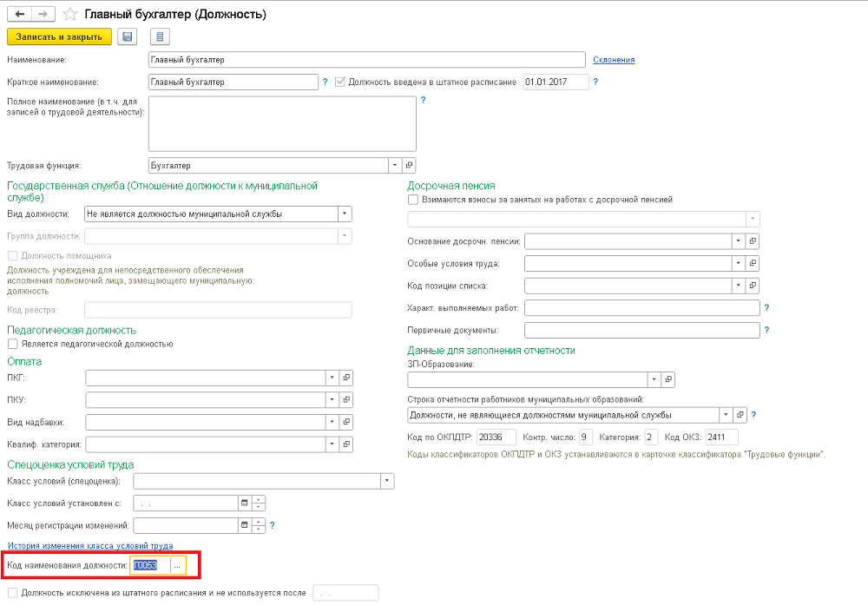Open calendar for Класс условий установлен с
The height and width of the screenshot is (612, 868).
click(x=244, y=503)
